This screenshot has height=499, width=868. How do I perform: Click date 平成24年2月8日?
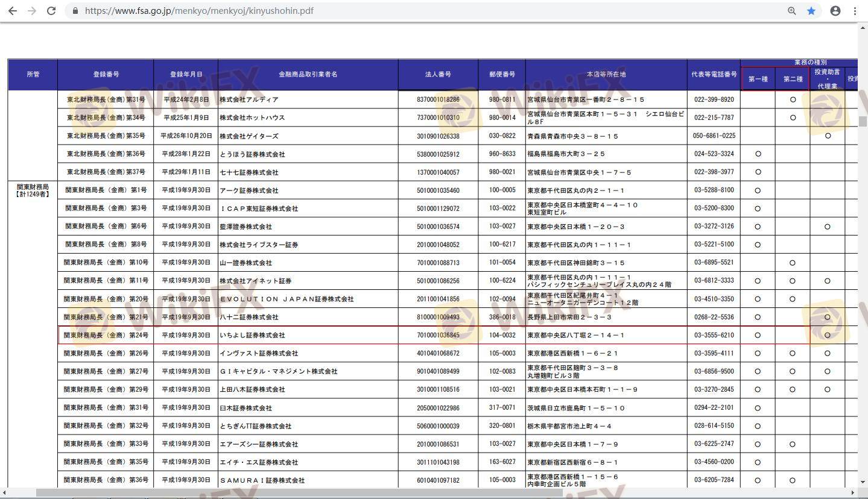(x=186, y=99)
